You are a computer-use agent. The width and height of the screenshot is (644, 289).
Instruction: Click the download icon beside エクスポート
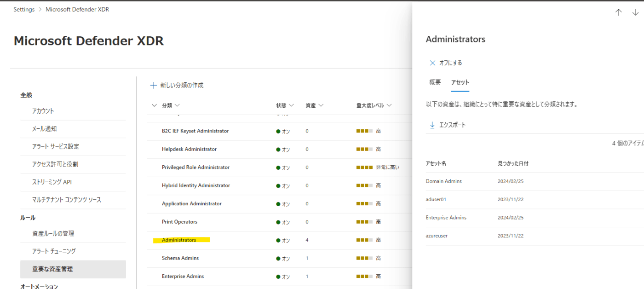[432, 125]
